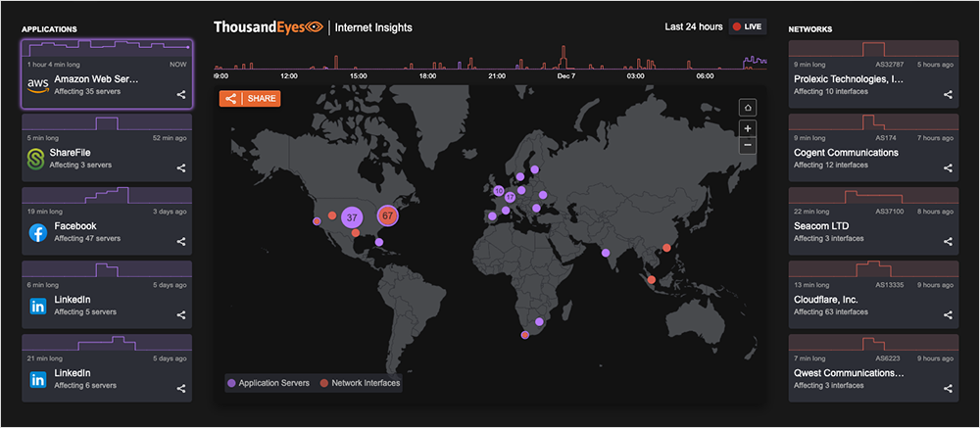Click the orange SHARE button

coord(251,99)
